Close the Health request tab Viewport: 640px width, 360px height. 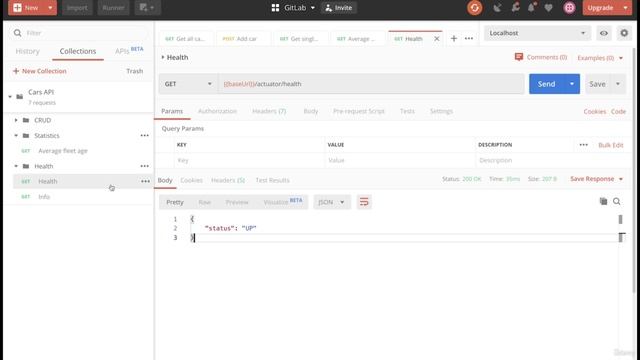point(437,39)
